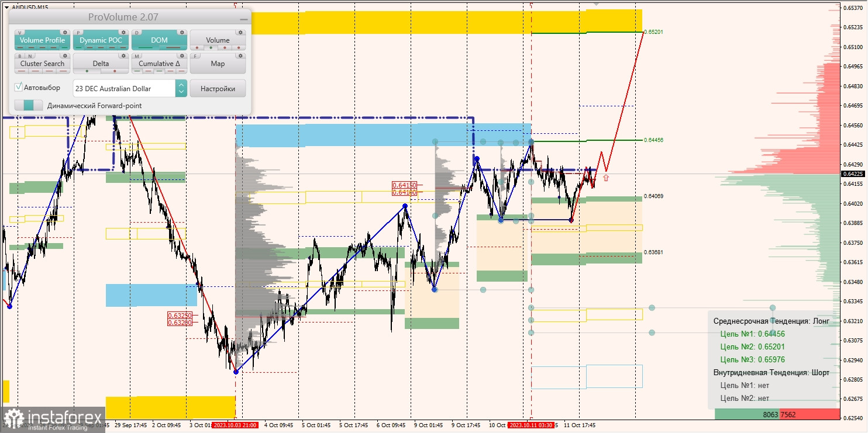Toggle the Volume indicator button
This screenshot has width=868, height=433.
[218, 40]
